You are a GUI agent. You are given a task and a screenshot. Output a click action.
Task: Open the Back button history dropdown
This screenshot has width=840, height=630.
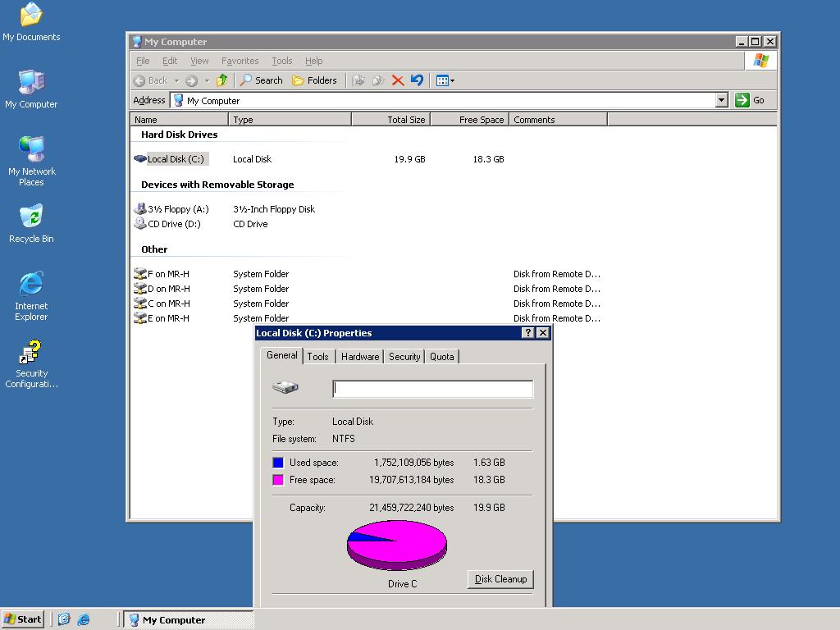point(176,80)
